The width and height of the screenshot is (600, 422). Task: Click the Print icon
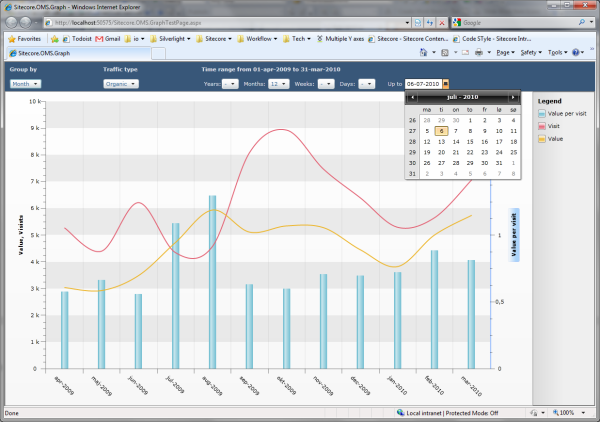coord(479,52)
